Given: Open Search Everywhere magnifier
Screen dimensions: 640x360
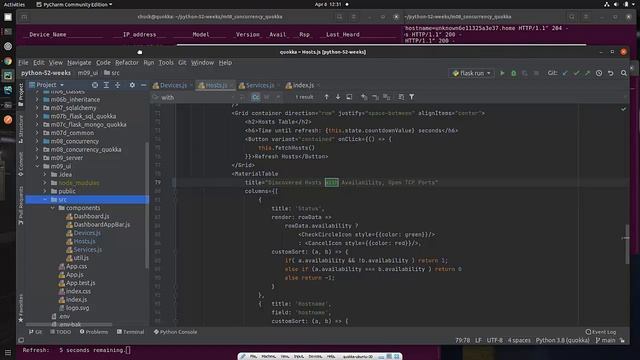Looking at the screenshot, I should (624, 73).
